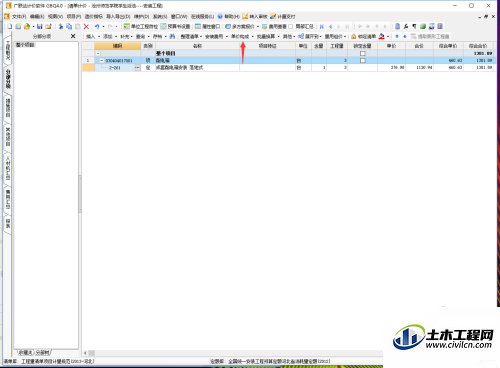Click the Save disk icon

(x=40, y=26)
